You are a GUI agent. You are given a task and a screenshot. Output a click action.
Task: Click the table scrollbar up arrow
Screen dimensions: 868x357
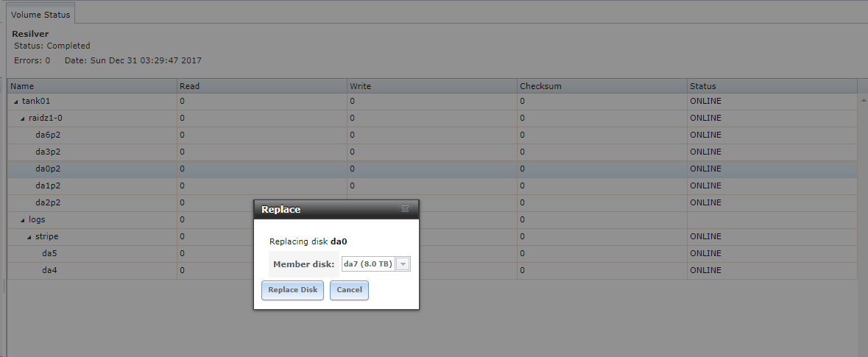click(863, 100)
